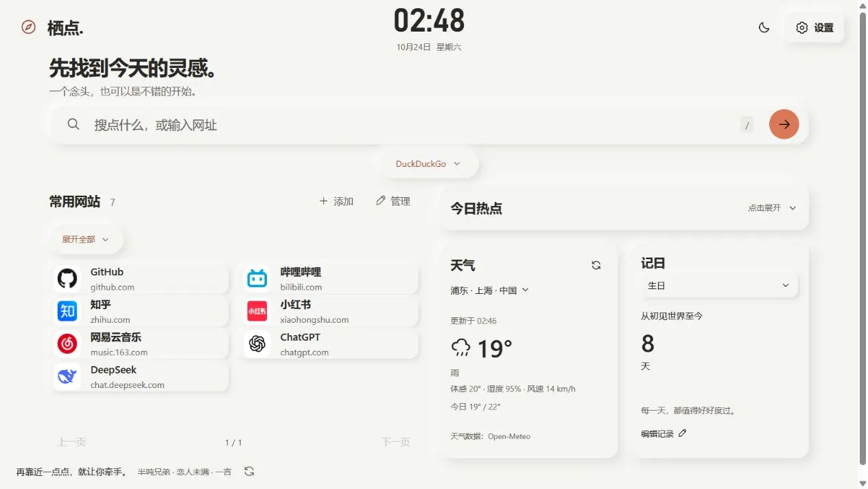Viewport: 868px width, 489px height.
Task: Click 今日 19° / 22° forecast text
Action: coord(476,407)
